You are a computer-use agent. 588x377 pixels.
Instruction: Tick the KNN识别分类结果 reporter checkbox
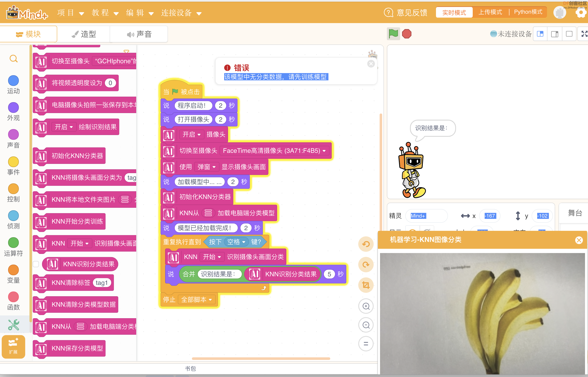pyautogui.click(x=36, y=264)
